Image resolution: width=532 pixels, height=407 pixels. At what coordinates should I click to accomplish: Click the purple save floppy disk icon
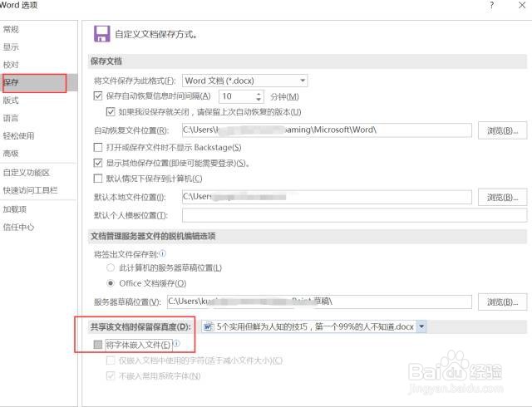[101, 34]
